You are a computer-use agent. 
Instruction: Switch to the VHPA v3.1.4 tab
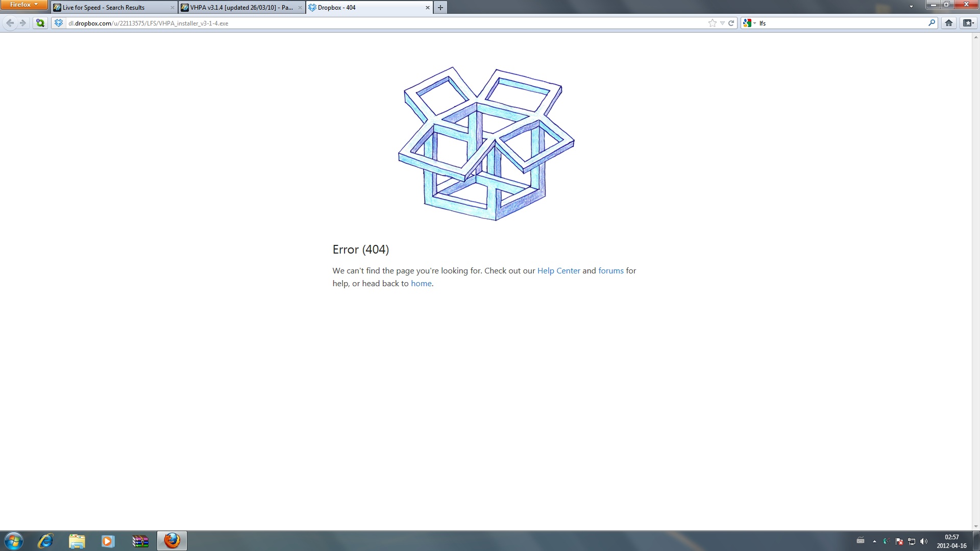[241, 8]
